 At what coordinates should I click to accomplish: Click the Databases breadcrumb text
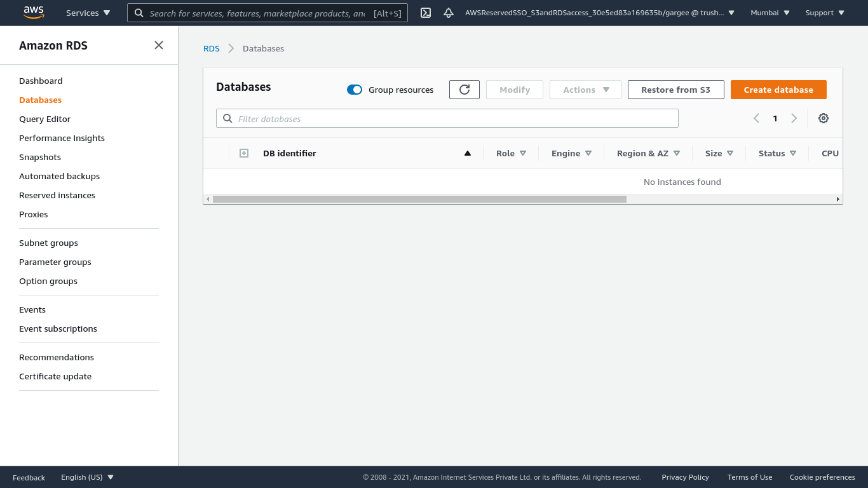pyautogui.click(x=263, y=48)
